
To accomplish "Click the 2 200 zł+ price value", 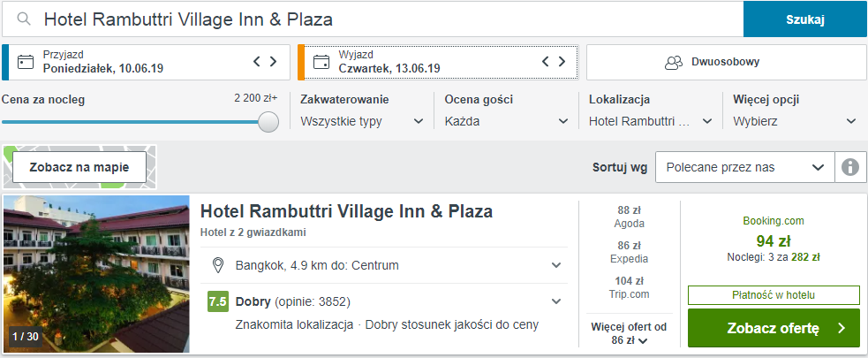I will pyautogui.click(x=256, y=99).
